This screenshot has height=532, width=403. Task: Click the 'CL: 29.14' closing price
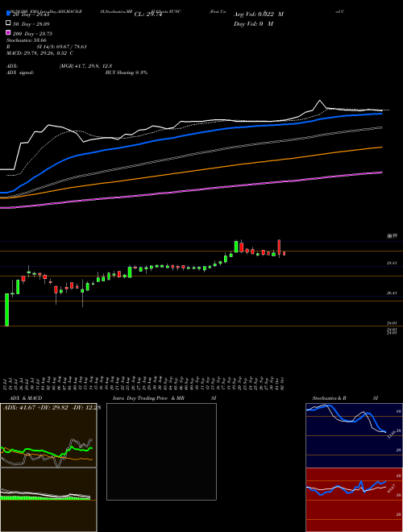click(148, 15)
